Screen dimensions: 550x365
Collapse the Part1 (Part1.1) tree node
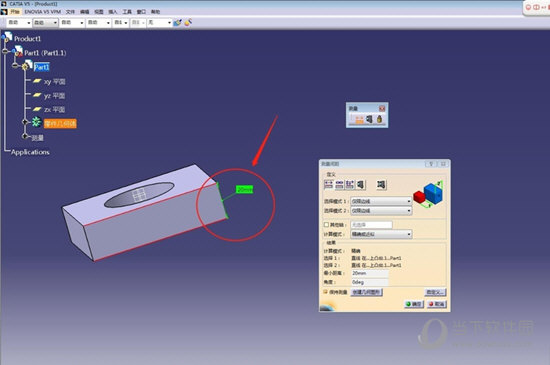[x=5, y=52]
